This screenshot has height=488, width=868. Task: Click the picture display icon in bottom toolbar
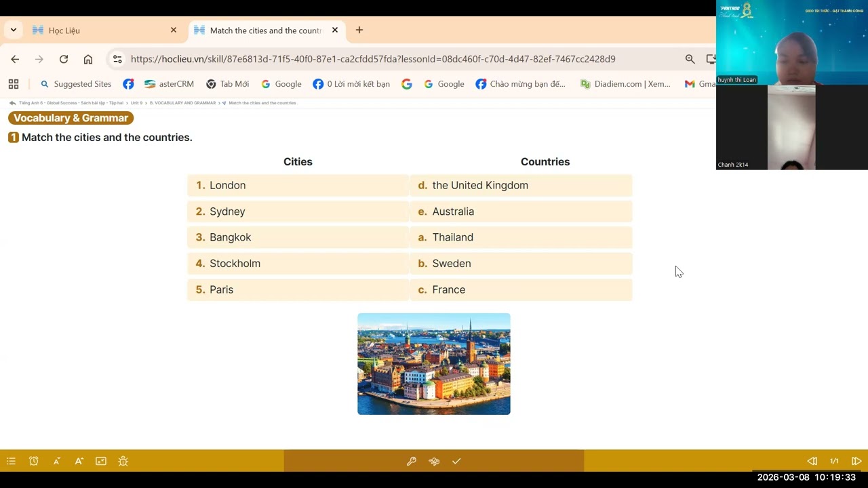101,461
